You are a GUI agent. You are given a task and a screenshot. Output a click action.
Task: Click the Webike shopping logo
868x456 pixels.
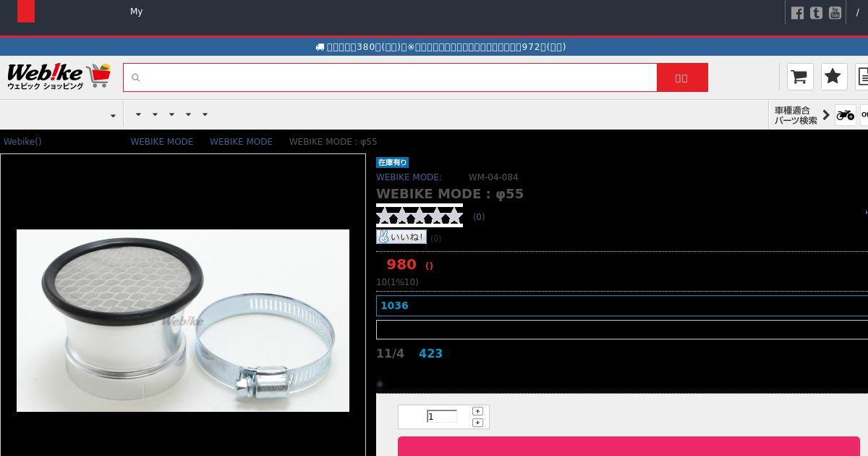(59, 77)
